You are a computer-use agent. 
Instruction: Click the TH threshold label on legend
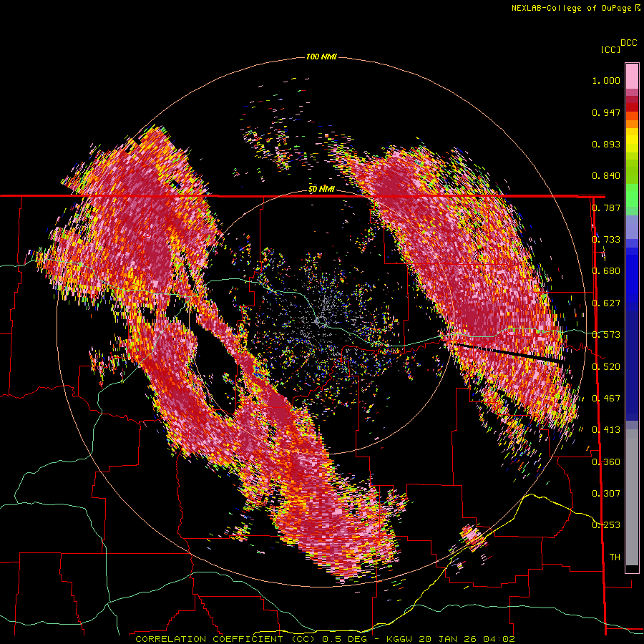(x=615, y=557)
